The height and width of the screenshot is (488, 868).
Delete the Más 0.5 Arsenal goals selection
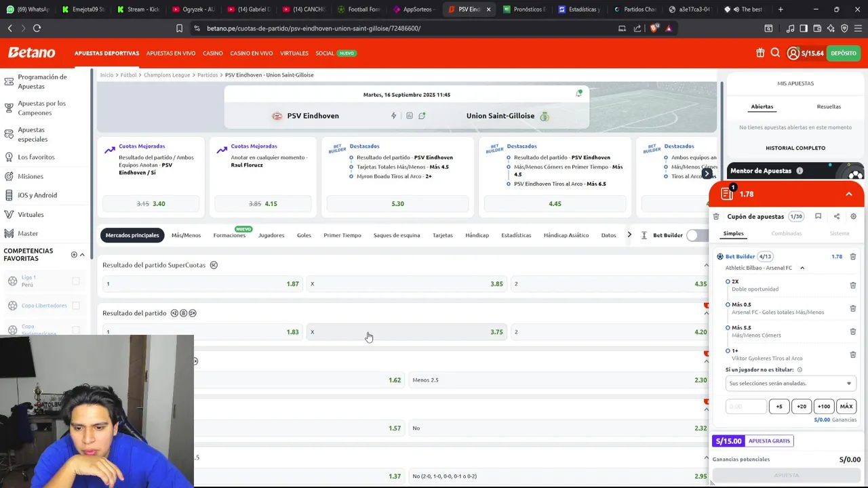coord(853,308)
